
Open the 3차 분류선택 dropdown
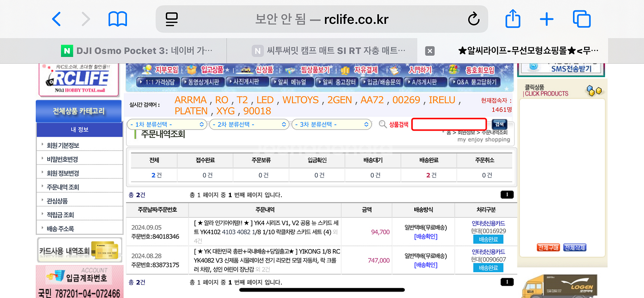pos(332,124)
